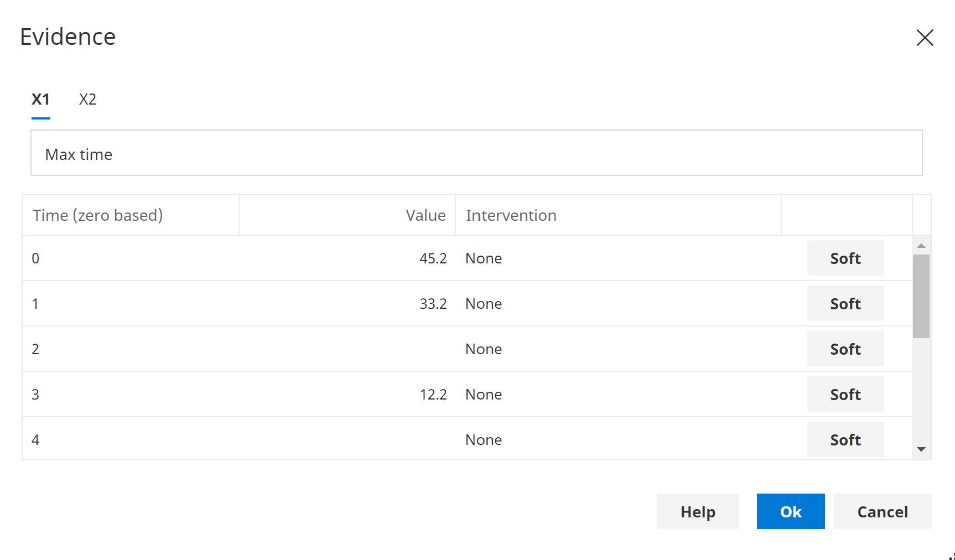Click the vertical scrollbar thumb

(921, 296)
